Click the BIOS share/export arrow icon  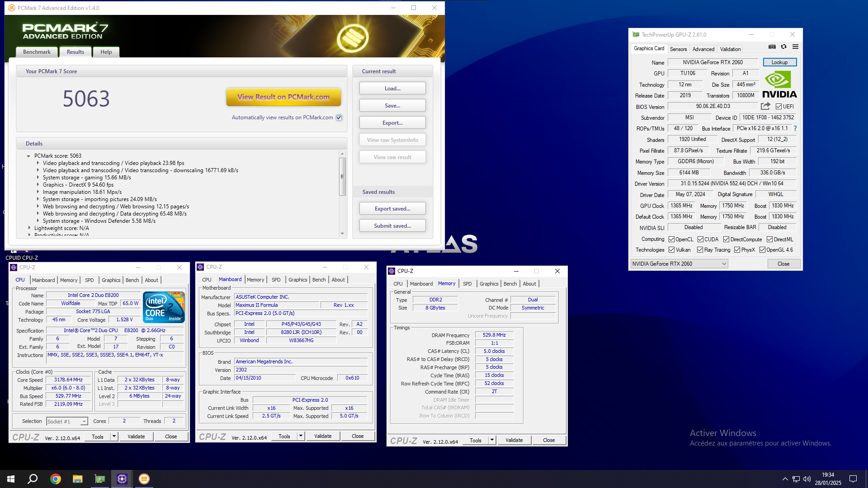tap(765, 106)
